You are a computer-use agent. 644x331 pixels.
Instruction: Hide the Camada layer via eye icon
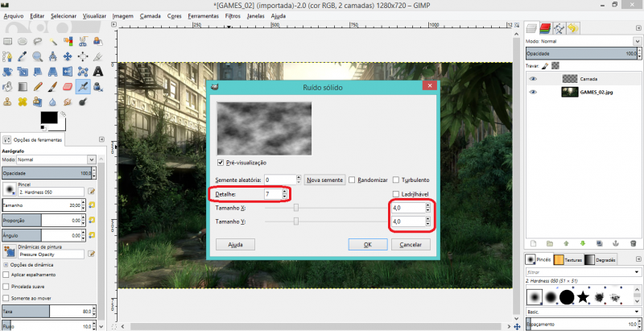[533, 79]
